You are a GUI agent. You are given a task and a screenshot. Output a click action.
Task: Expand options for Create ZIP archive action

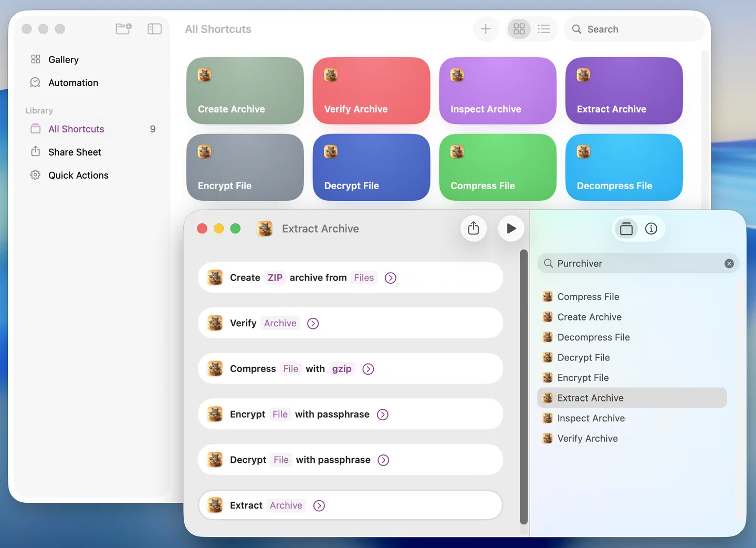(391, 278)
